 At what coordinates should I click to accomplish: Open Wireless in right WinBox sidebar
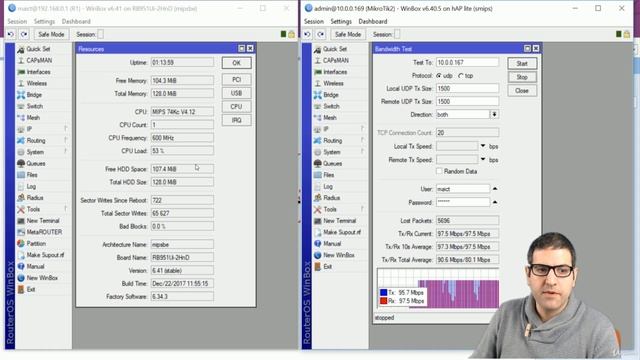333,83
